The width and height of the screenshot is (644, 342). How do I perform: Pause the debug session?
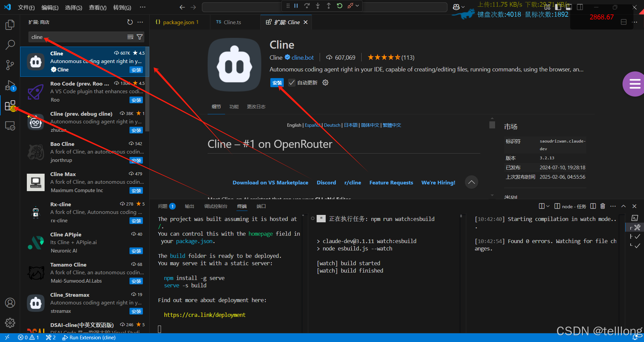coord(296,6)
